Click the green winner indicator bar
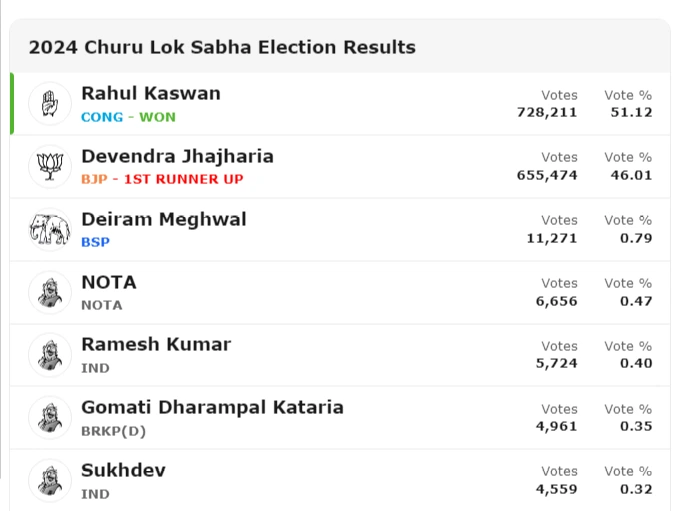This screenshot has height=511, width=684. point(12,103)
